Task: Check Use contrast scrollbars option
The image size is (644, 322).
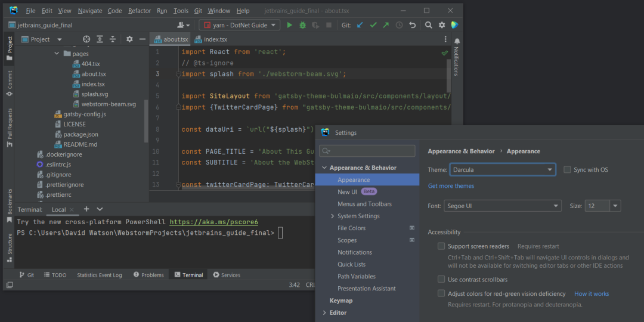Action: click(441, 279)
